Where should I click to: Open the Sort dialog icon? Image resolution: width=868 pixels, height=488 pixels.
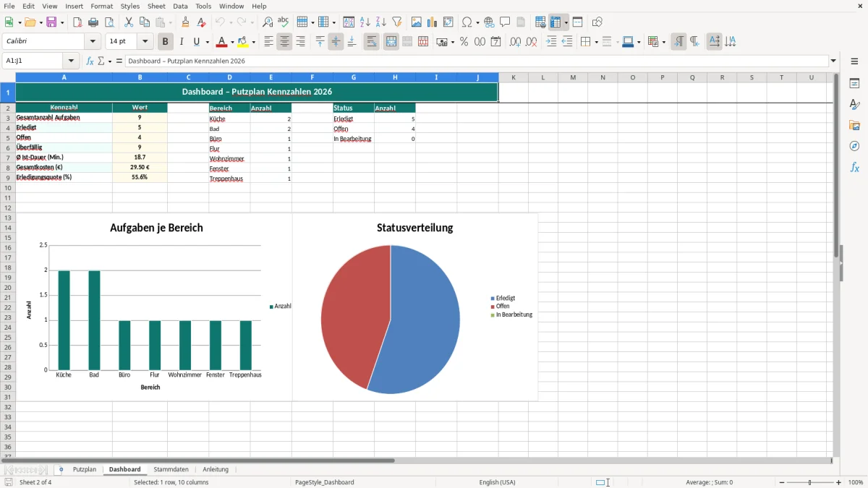click(349, 22)
